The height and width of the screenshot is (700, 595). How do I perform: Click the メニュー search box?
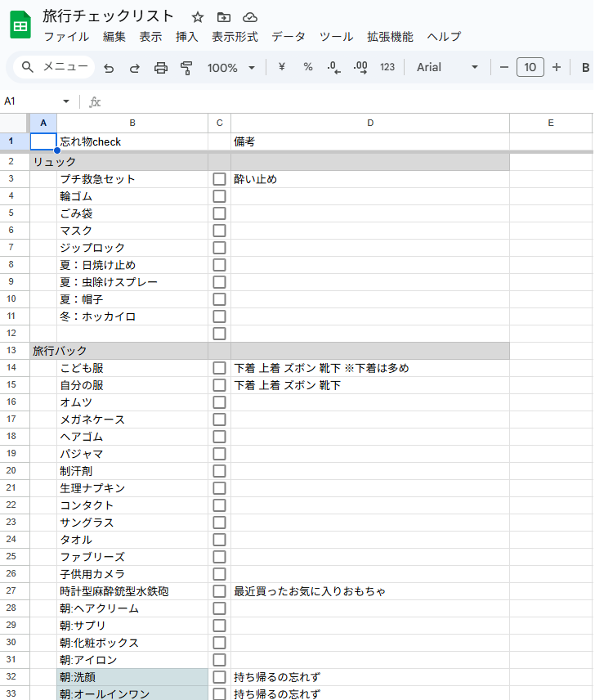pyautogui.click(x=55, y=67)
